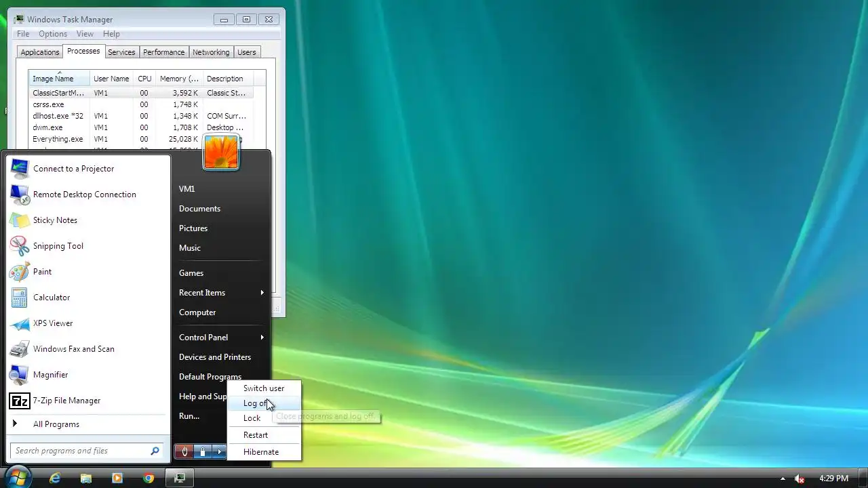Choose Restart from power menu
The image size is (868, 488).
click(x=264, y=435)
